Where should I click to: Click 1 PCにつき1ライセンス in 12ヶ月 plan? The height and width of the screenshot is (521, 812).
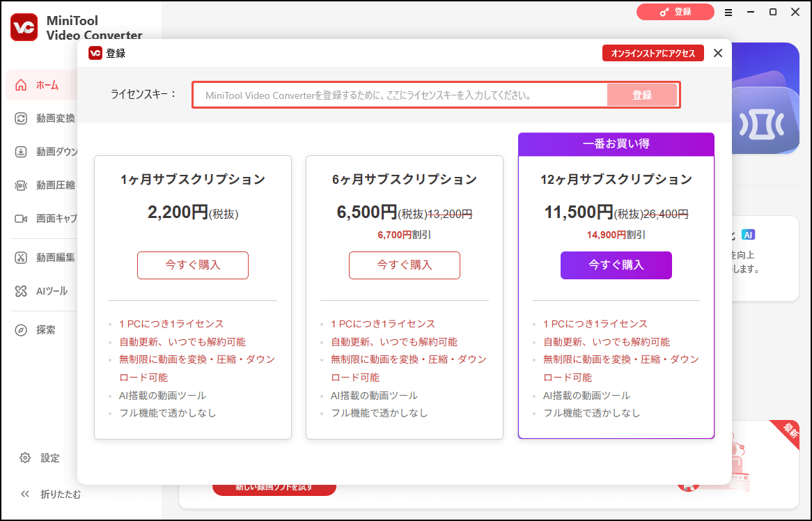point(595,324)
